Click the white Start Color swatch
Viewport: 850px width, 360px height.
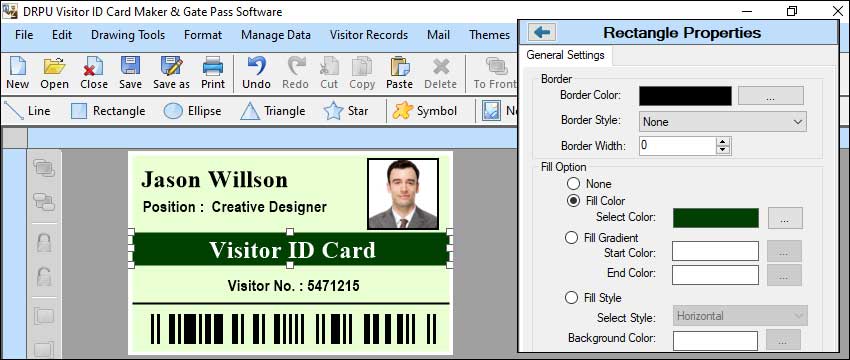(715, 252)
